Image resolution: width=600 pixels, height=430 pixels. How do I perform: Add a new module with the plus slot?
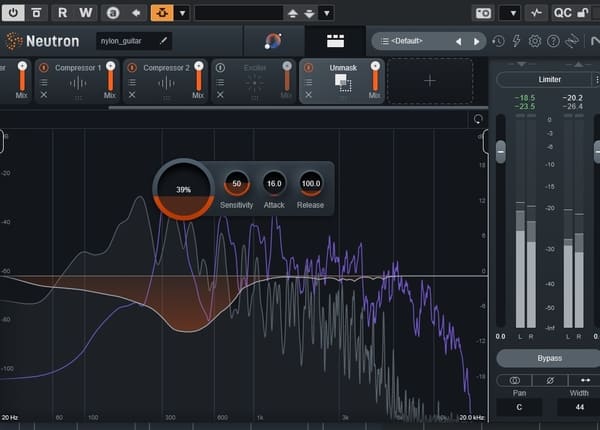[430, 81]
